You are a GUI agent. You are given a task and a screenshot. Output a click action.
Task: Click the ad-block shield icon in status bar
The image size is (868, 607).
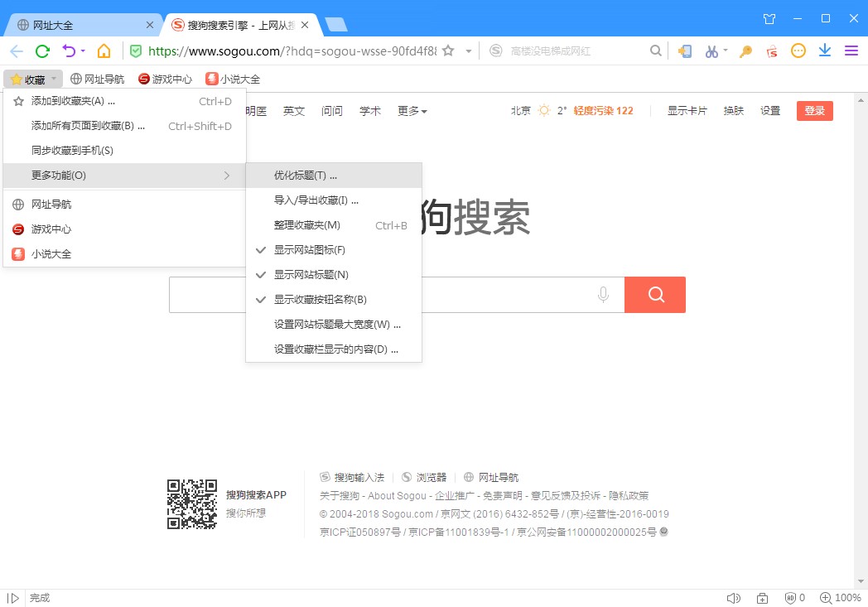tap(790, 598)
